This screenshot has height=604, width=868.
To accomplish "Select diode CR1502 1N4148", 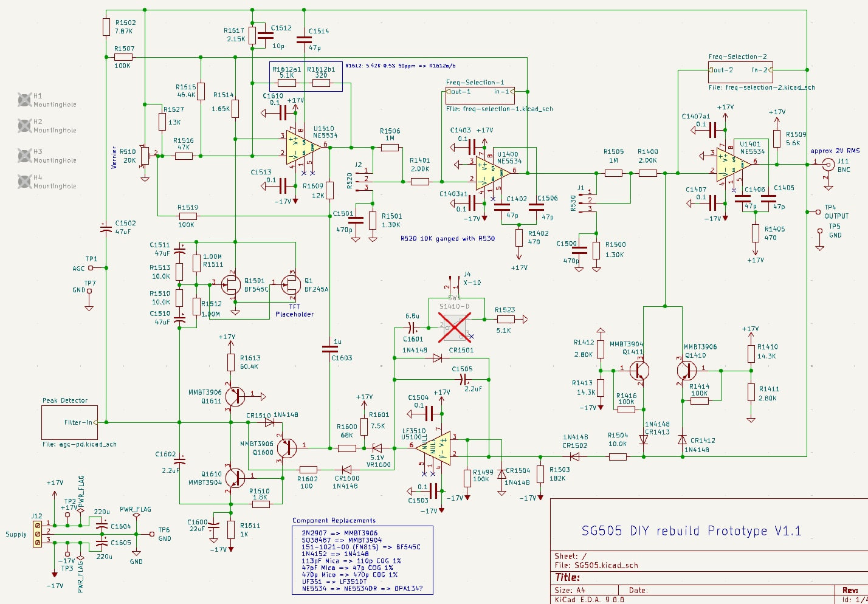I will (x=574, y=456).
